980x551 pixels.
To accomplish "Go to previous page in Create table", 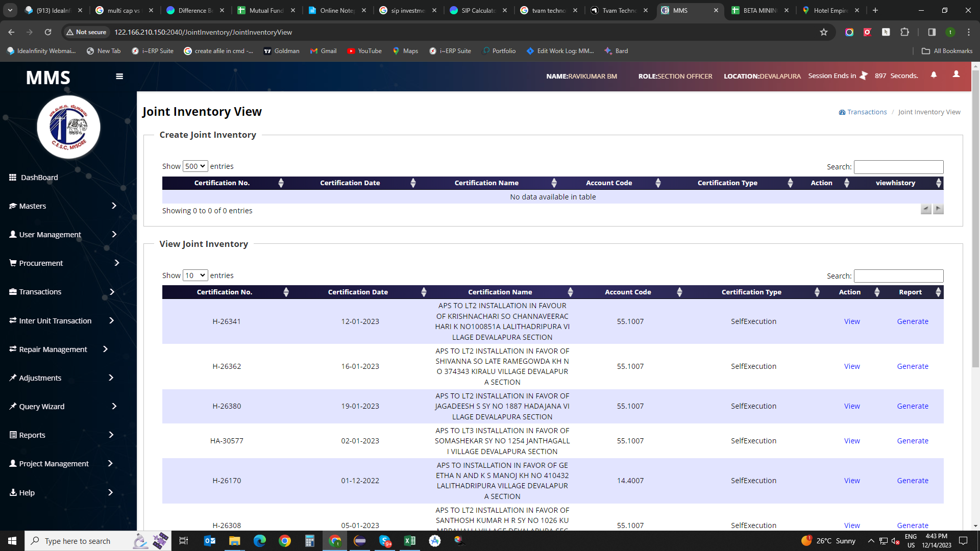I will click(x=926, y=209).
